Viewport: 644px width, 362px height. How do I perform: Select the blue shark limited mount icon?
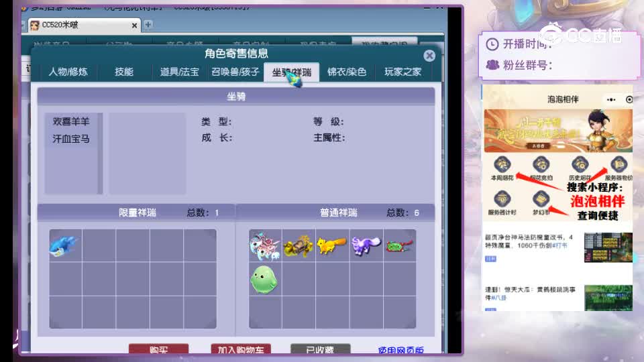pos(63,246)
